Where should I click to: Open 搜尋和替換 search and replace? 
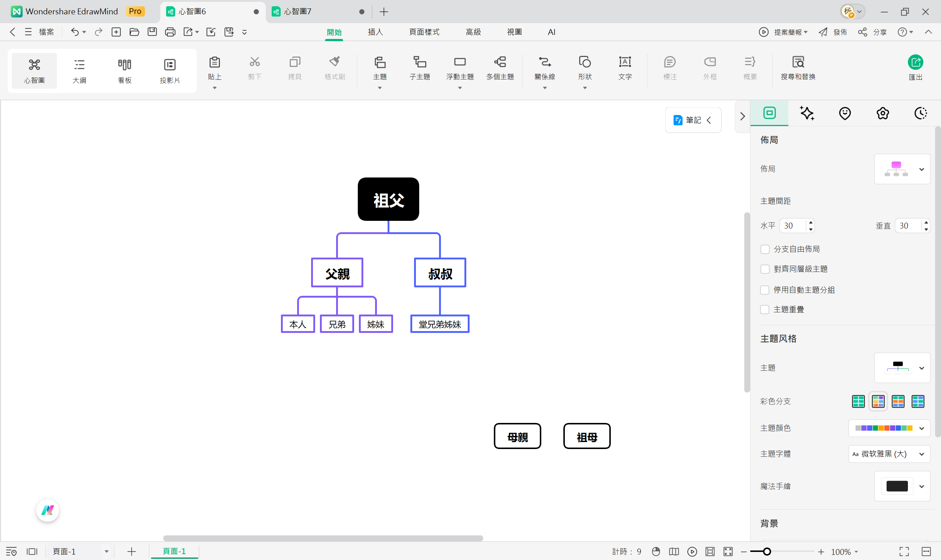(798, 62)
